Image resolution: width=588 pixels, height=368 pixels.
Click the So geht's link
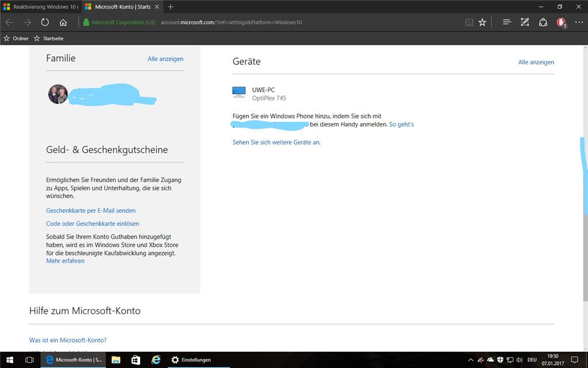(401, 124)
